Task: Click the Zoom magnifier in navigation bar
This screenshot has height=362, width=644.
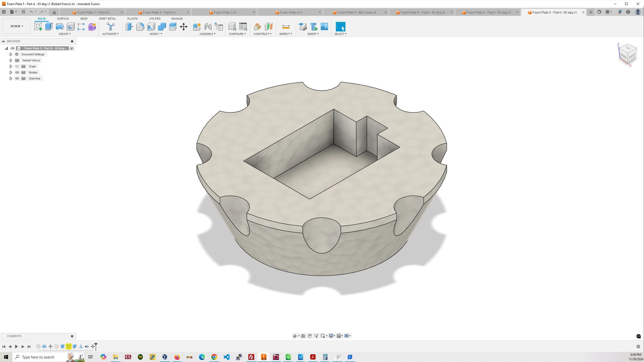Action: click(316, 336)
